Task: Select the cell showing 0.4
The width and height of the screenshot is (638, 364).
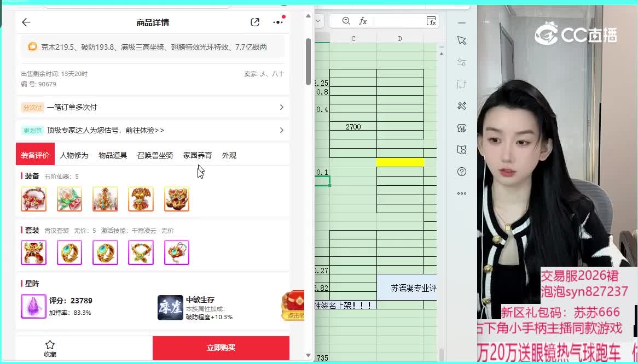Action: coord(322,109)
